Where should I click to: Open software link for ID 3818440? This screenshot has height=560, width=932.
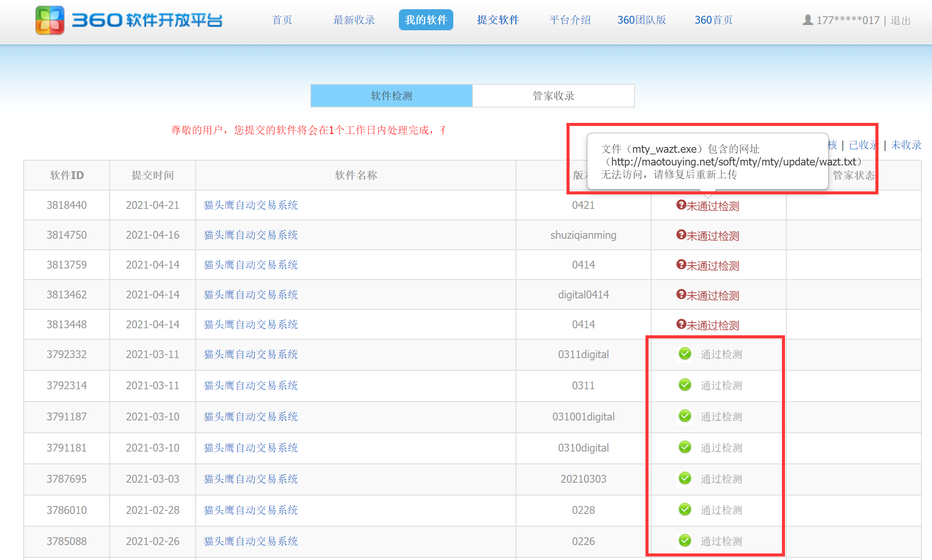(x=251, y=205)
